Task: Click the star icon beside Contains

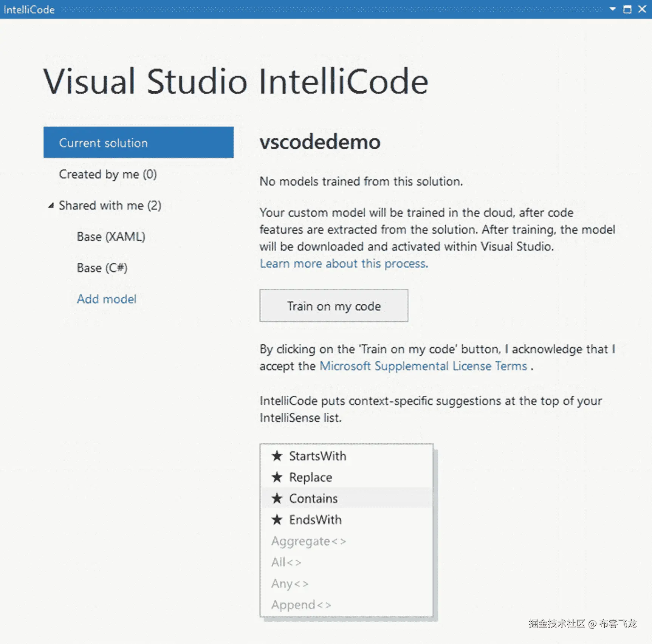Action: 277,498
